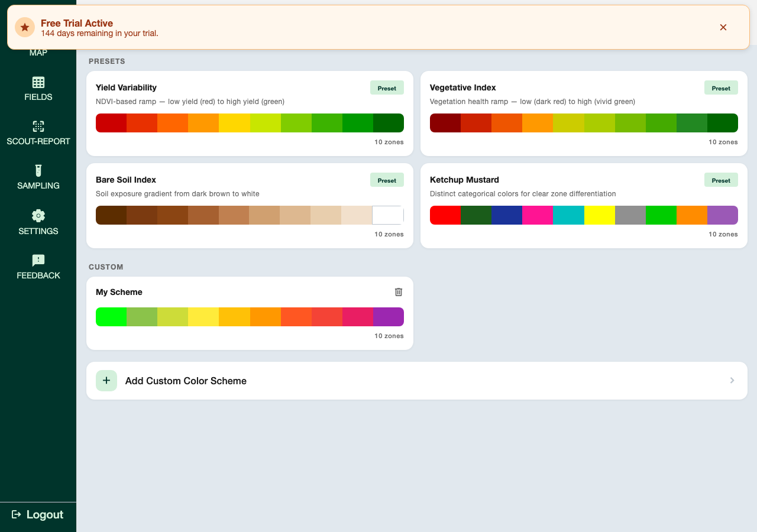Click the Logout text link
757x532 pixels.
[x=45, y=514]
